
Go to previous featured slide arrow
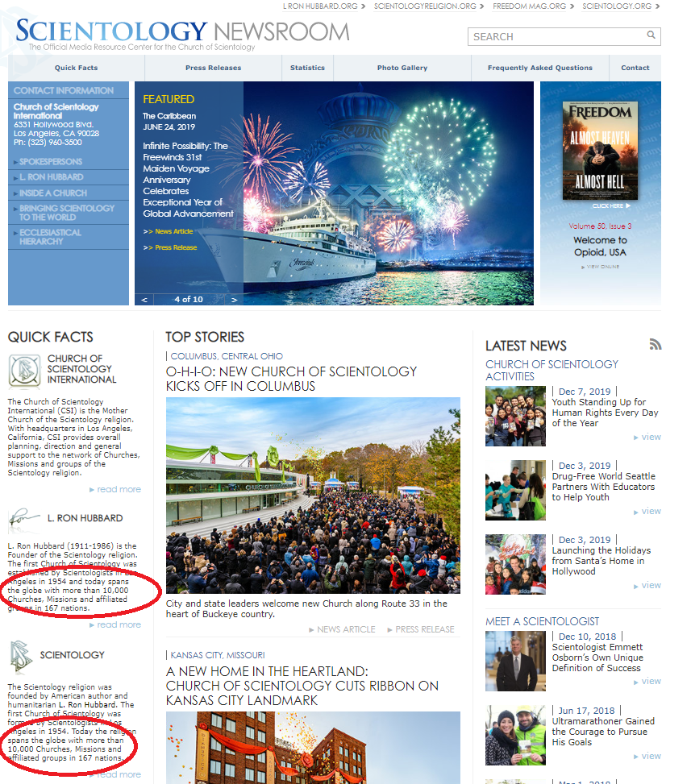click(x=144, y=300)
